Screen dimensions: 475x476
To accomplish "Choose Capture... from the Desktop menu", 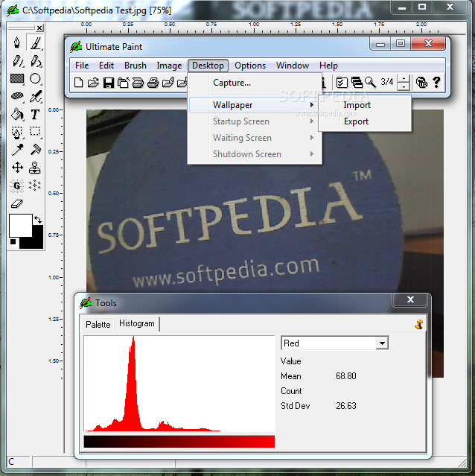I will coord(255,83).
